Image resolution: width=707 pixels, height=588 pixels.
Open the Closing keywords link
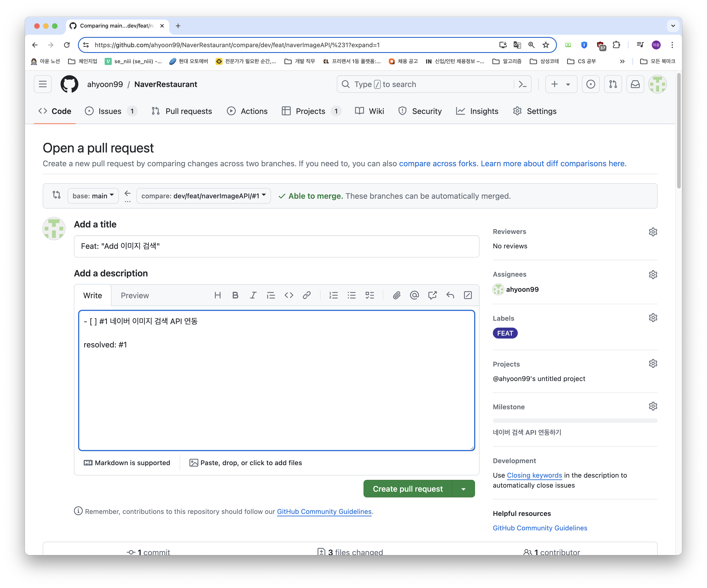534,475
